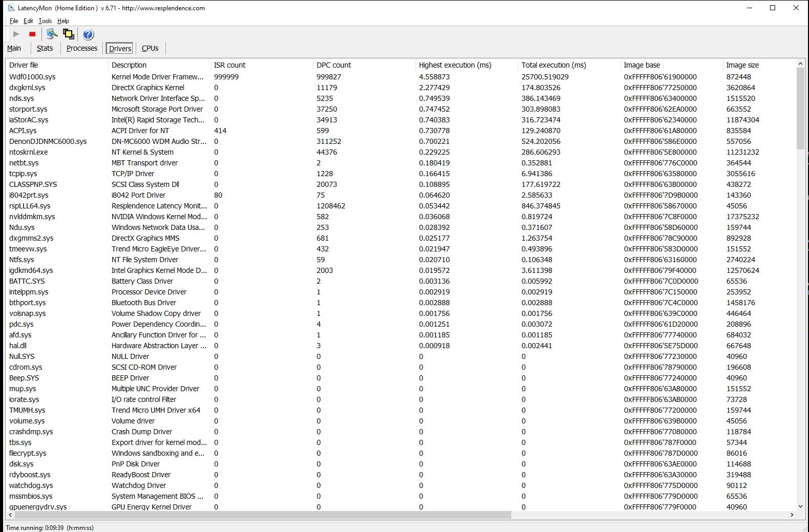Click the LatencyMon title bar app icon
This screenshot has height=532, width=809.
click(11, 8)
